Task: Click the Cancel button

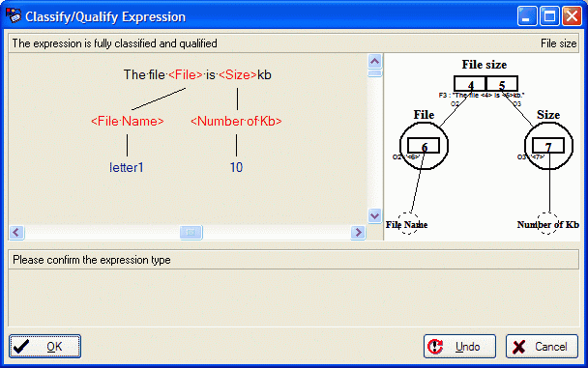Action: pos(542,347)
